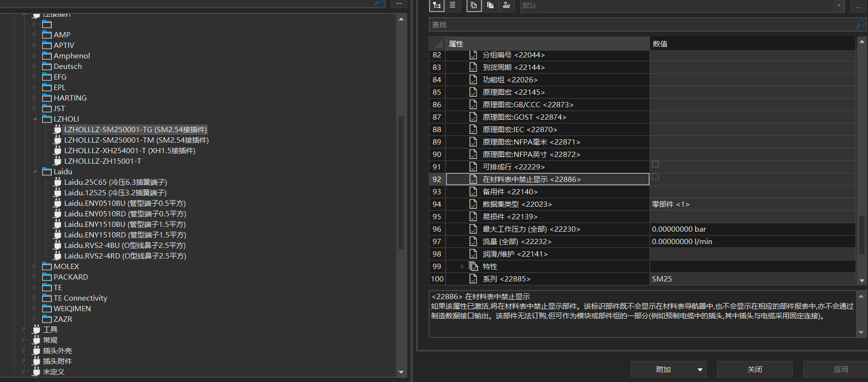
Task: Switch properties to tree view icon
Action: coord(436,5)
